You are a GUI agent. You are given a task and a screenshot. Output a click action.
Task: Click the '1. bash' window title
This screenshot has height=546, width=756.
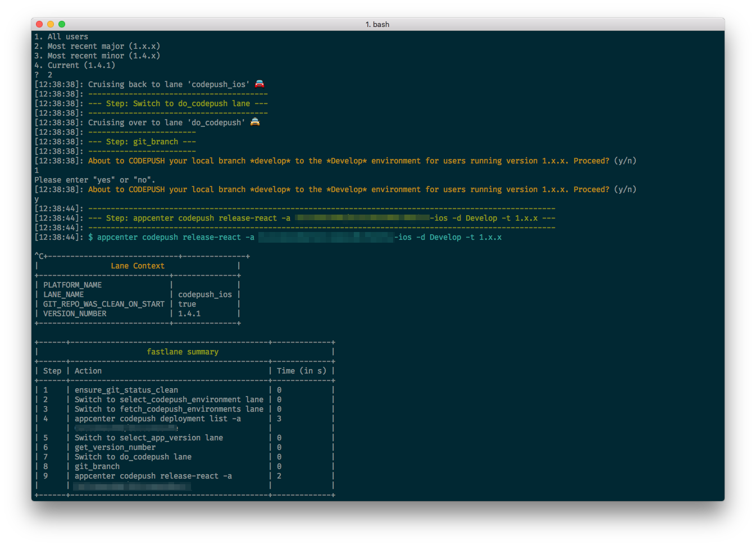tap(377, 24)
